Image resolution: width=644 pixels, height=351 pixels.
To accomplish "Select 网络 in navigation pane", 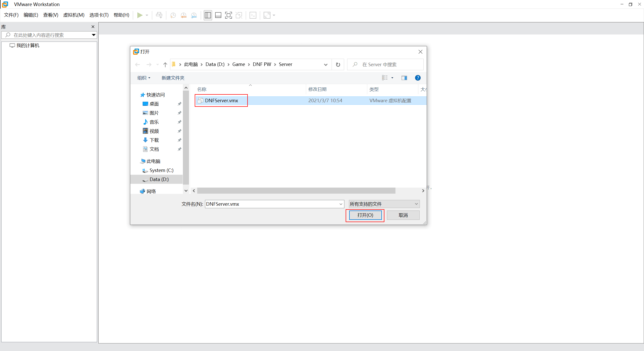I will click(x=148, y=191).
